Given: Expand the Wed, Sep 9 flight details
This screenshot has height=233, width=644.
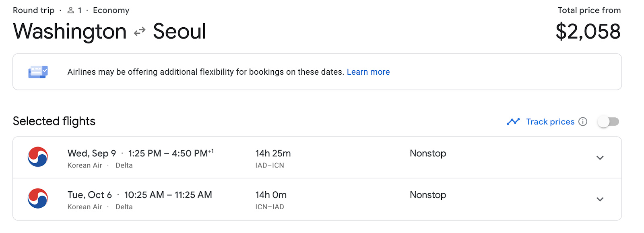Looking at the screenshot, I should tap(600, 158).
